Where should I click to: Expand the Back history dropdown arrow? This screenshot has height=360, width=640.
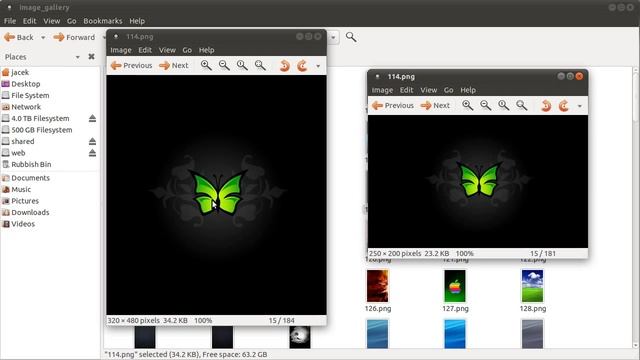tap(43, 38)
